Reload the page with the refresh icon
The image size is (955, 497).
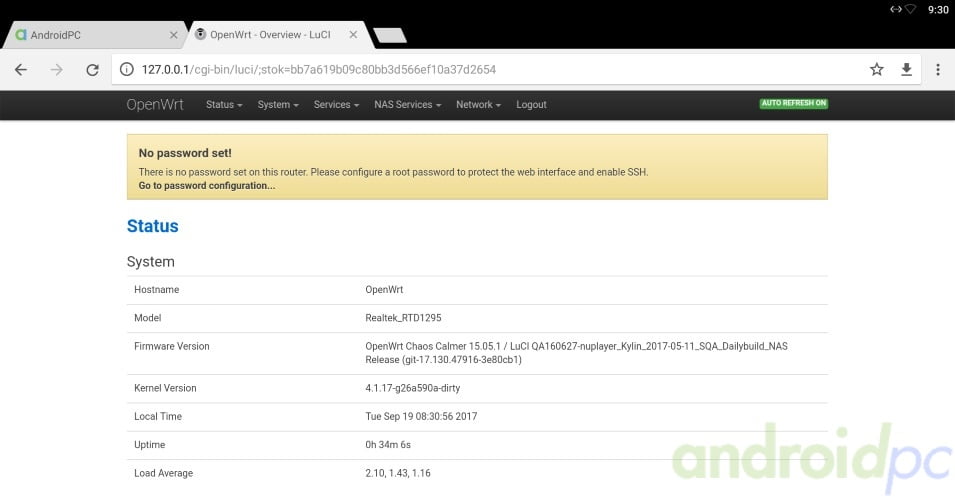(93, 69)
